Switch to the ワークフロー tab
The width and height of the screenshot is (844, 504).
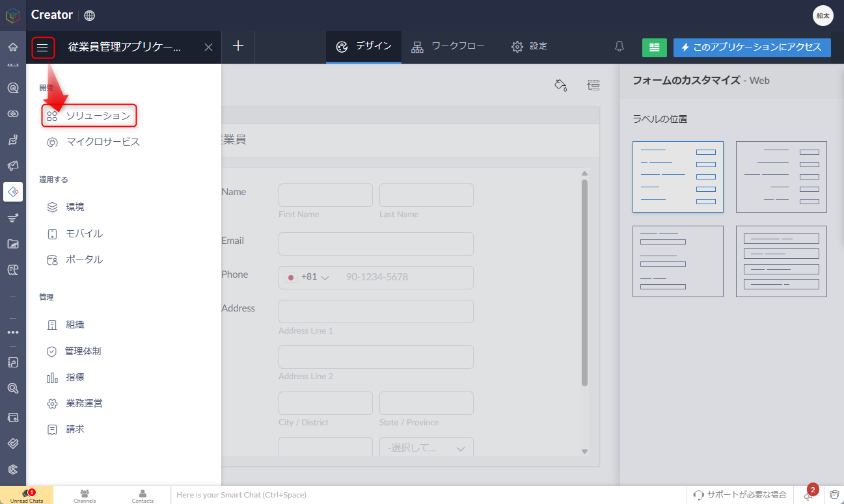(448, 47)
